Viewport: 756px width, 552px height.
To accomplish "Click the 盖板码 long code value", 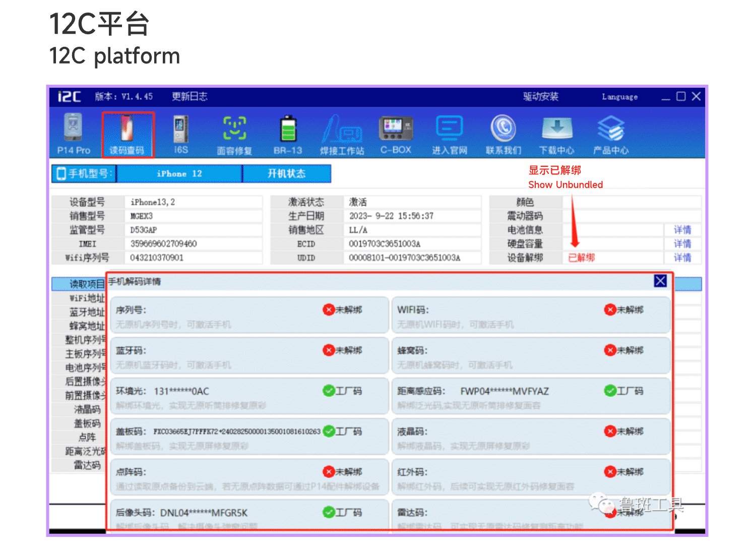I will tap(237, 432).
